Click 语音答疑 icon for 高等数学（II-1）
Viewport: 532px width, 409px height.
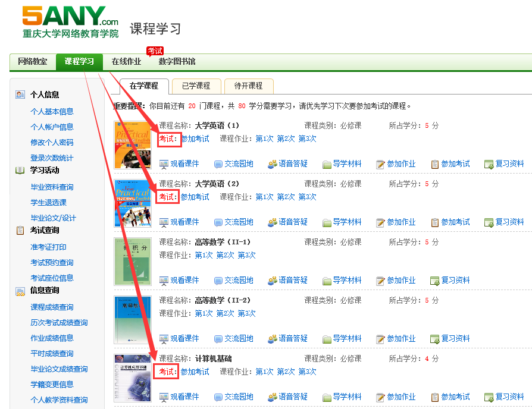273,281
